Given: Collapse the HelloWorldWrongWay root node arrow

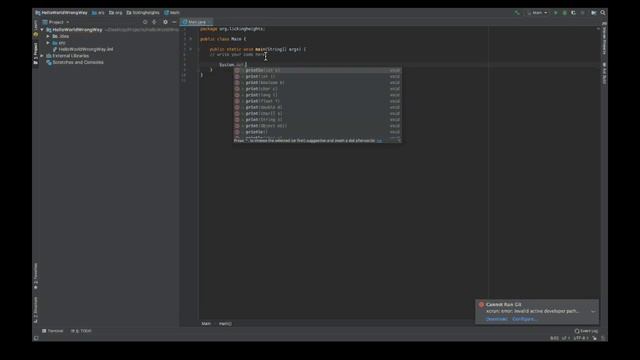Looking at the screenshot, I should click(x=42, y=30).
